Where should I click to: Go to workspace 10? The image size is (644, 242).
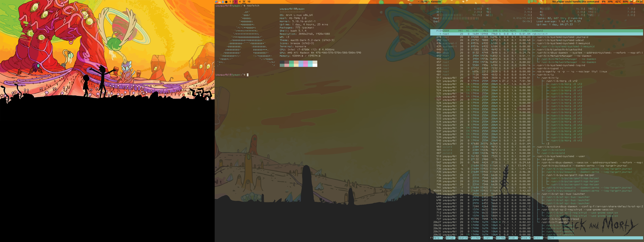tap(249, 2)
